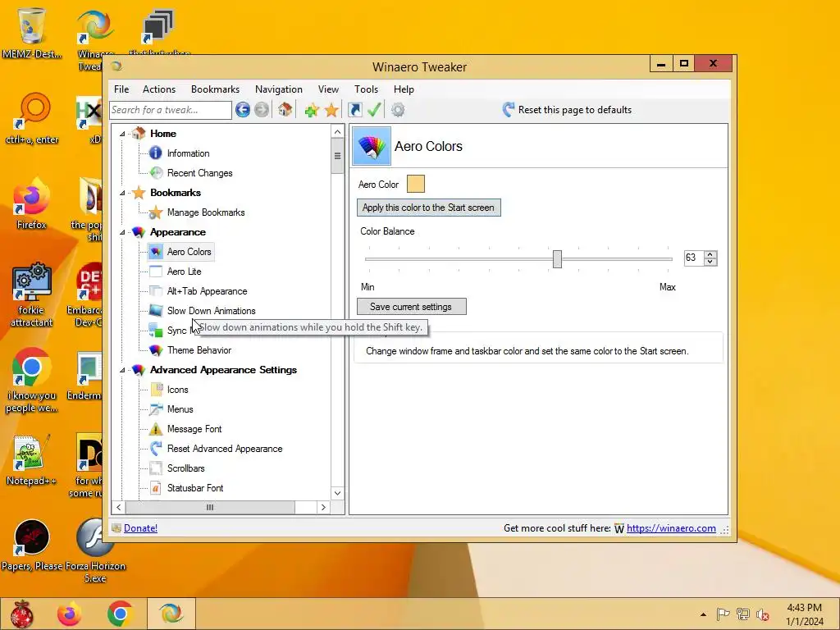Image resolution: width=840 pixels, height=630 pixels.
Task: Click the blue back navigation arrow
Action: point(243,110)
